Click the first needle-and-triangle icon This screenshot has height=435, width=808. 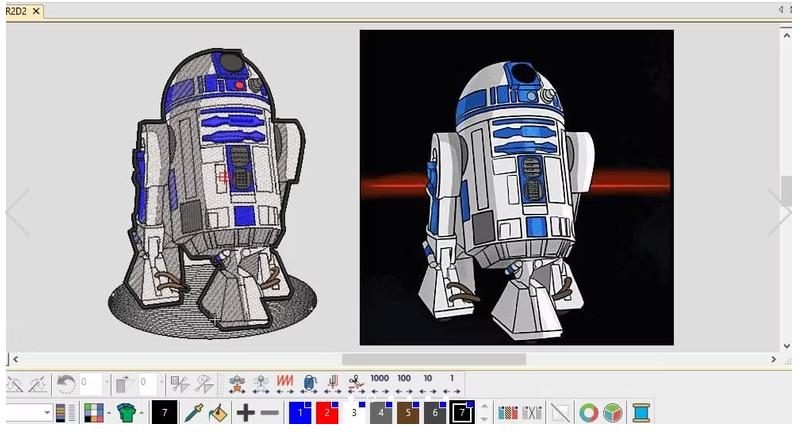pos(179,384)
